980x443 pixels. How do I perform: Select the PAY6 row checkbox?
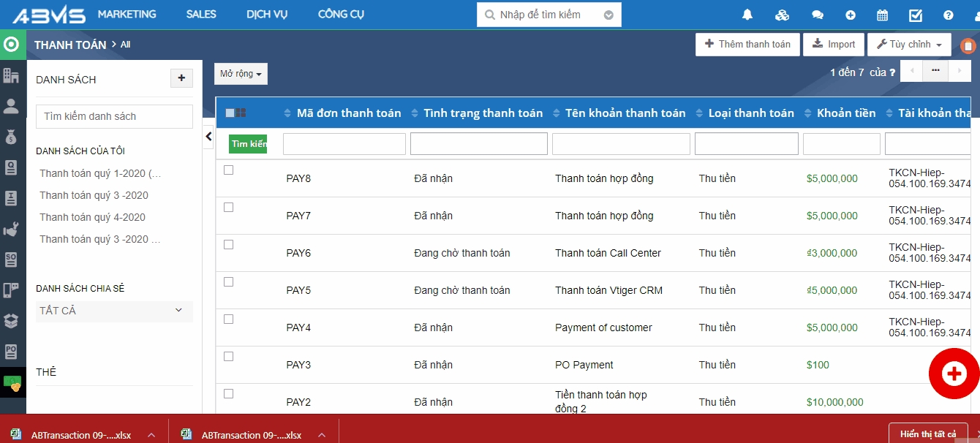pos(228,245)
